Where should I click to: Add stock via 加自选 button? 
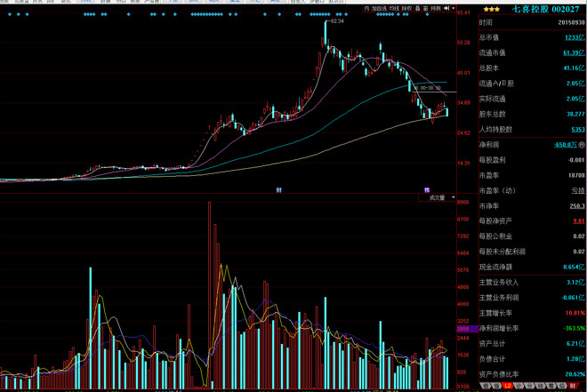(x=379, y=8)
